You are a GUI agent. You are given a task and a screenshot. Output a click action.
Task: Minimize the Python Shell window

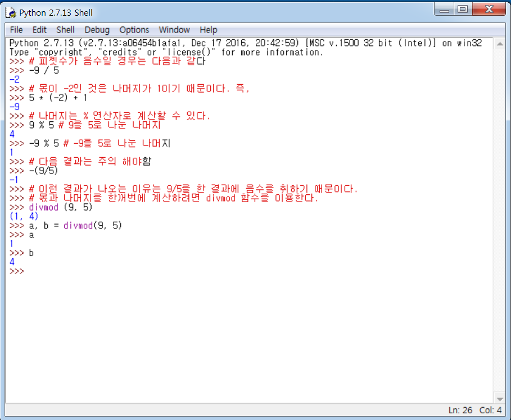[x=444, y=10]
